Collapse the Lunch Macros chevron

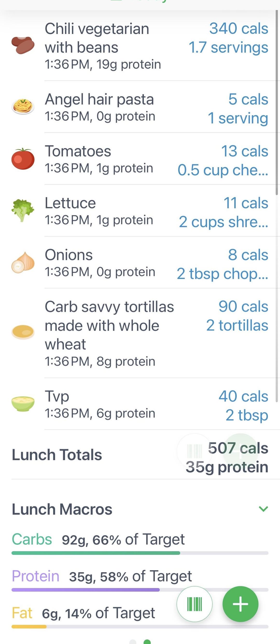pos(263,509)
